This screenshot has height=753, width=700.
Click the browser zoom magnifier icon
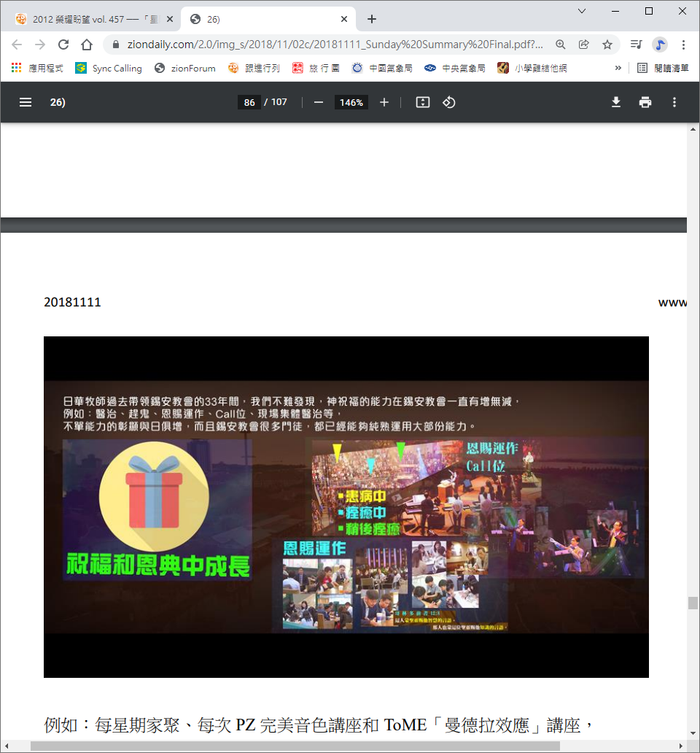click(561, 45)
